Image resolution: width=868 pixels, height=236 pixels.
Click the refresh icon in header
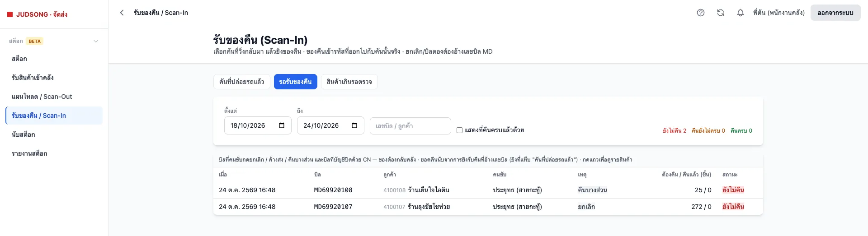[721, 13]
